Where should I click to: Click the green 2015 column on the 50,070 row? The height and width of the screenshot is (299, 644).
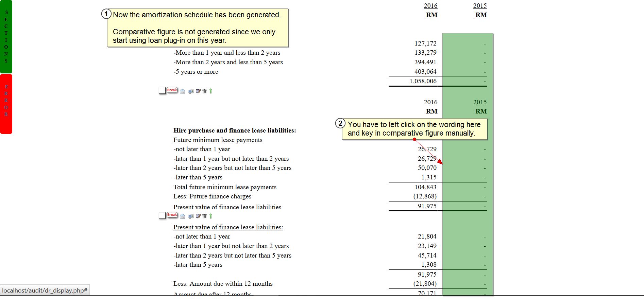click(468, 168)
